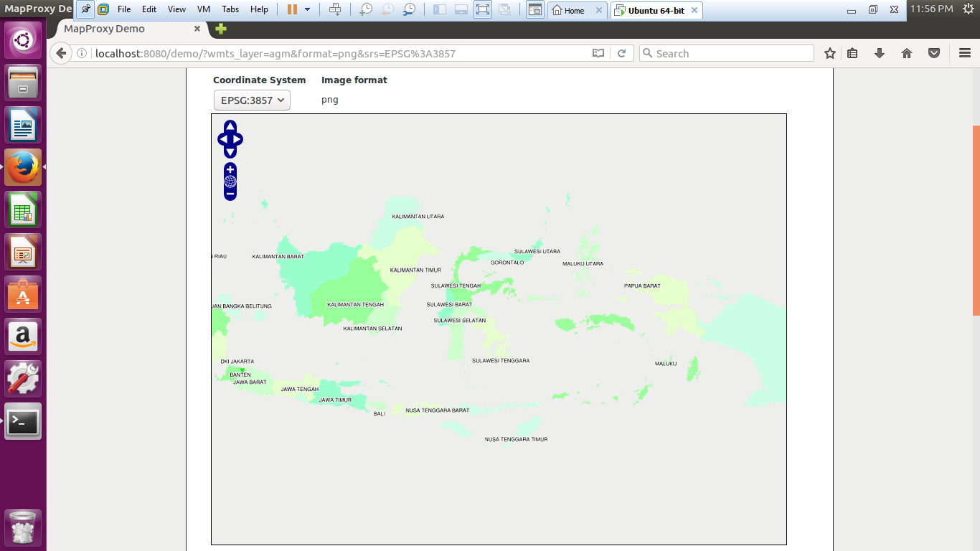This screenshot has width=980, height=551.
Task: Click the png image format link
Action: pyautogui.click(x=329, y=100)
